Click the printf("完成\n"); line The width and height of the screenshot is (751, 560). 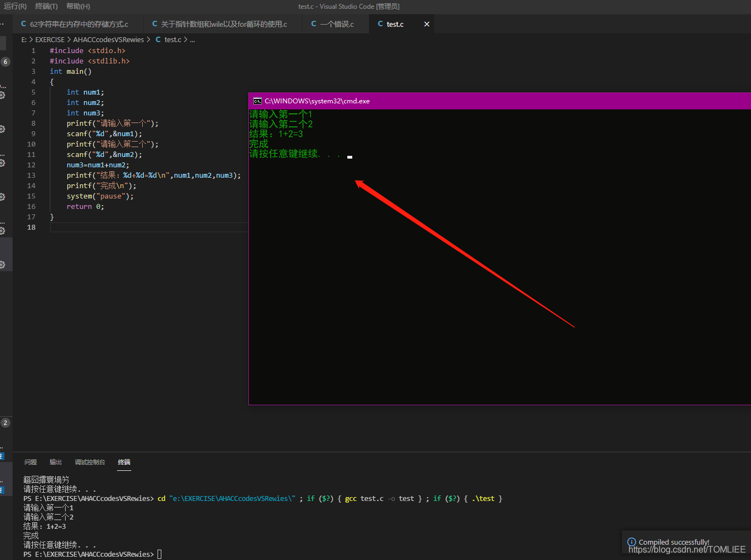102,185
